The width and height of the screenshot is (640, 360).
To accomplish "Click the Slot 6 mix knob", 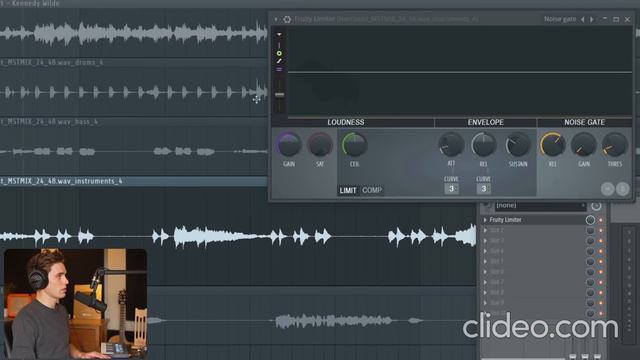I will click(590, 272).
